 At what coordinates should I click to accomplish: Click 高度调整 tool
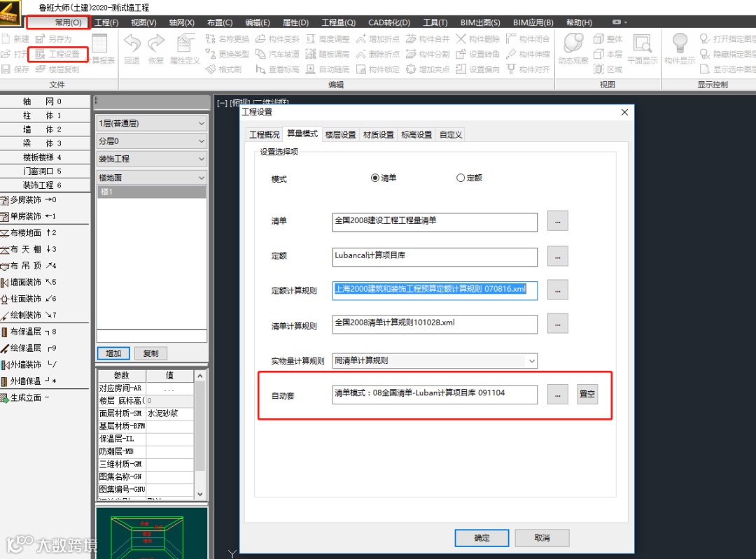(x=328, y=39)
